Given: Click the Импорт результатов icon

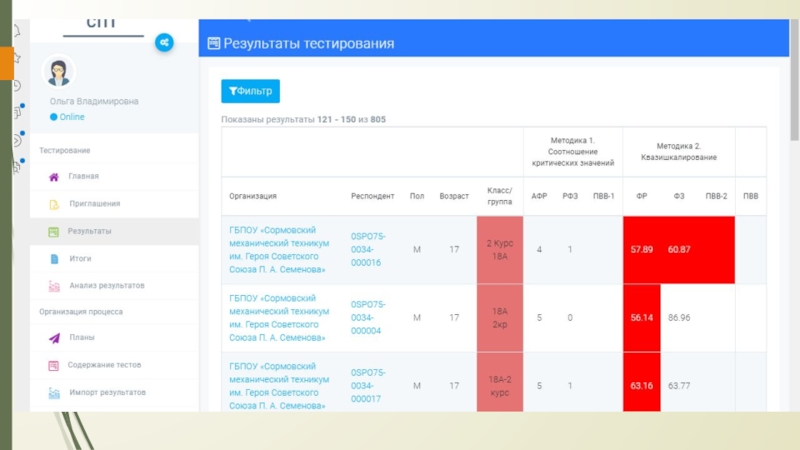Looking at the screenshot, I should pyautogui.click(x=54, y=392).
